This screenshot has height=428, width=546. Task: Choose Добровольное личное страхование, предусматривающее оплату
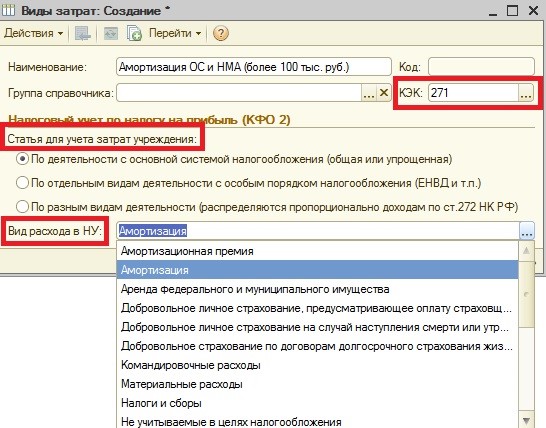click(x=317, y=308)
